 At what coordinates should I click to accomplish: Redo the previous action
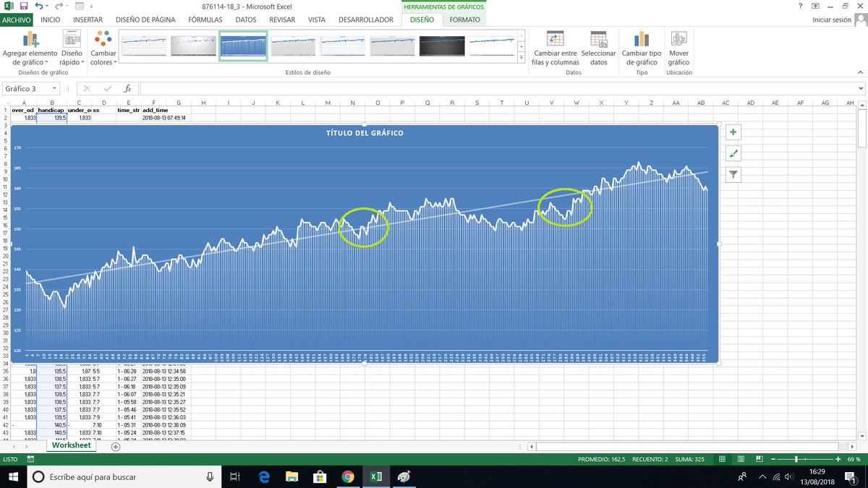tap(57, 6)
